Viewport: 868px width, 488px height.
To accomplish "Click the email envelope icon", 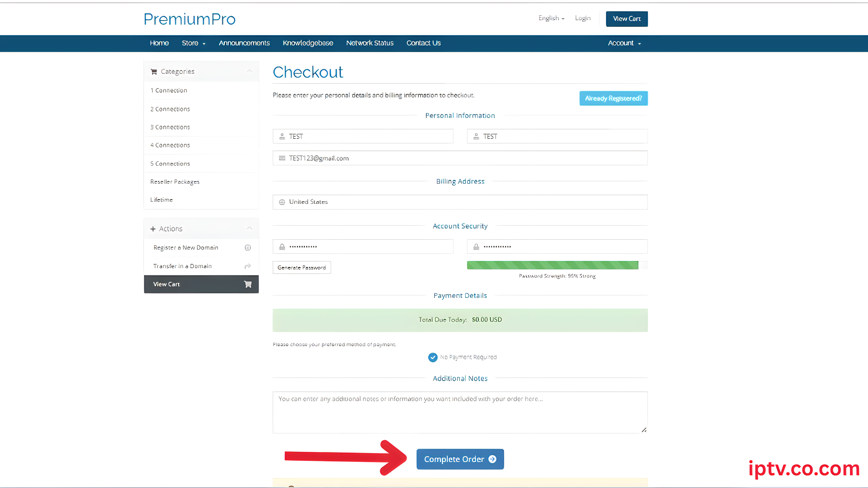I will coord(282,158).
